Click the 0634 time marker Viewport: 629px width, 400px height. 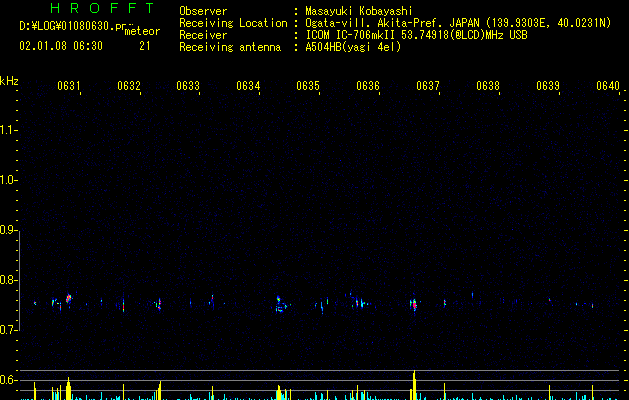[x=248, y=85]
